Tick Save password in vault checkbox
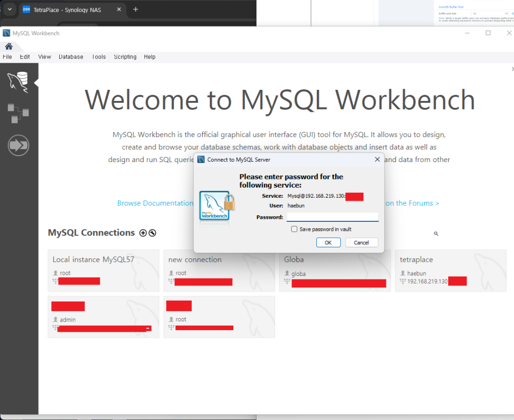 294,229
